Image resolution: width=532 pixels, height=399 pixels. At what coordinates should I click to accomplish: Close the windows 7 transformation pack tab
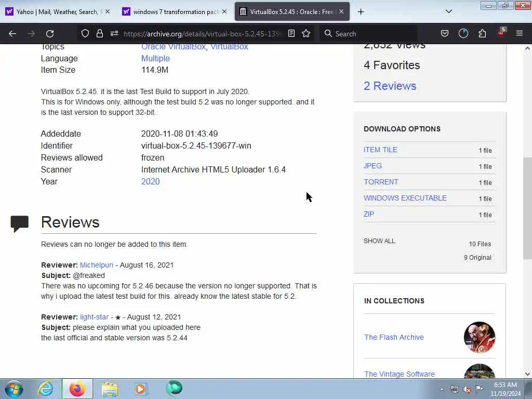click(x=224, y=11)
